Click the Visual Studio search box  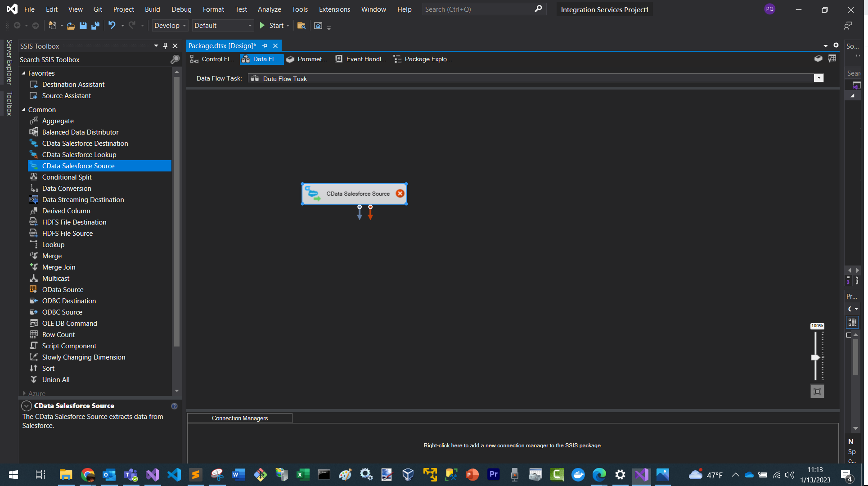478,9
